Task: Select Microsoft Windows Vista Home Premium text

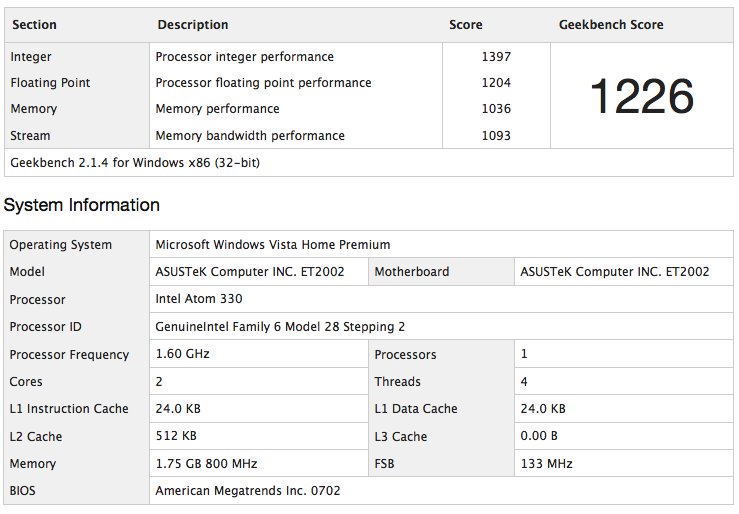Action: pyautogui.click(x=272, y=245)
